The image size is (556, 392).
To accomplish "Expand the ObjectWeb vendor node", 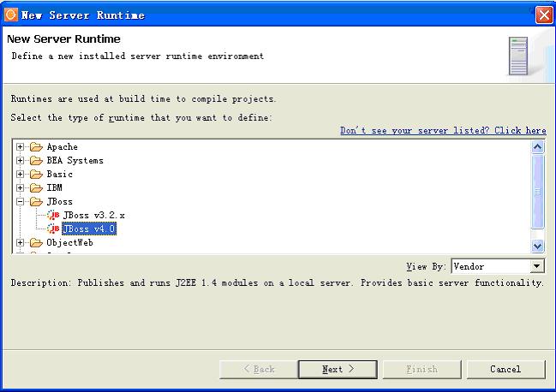I will (21, 242).
